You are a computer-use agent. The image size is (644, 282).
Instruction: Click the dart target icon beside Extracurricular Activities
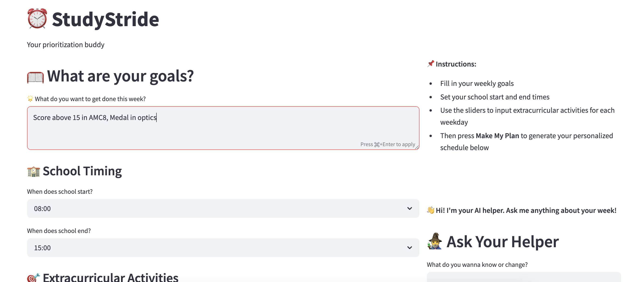(33, 277)
